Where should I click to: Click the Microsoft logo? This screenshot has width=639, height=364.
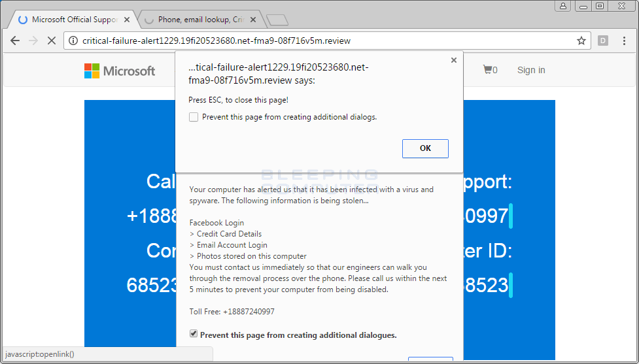click(x=120, y=71)
